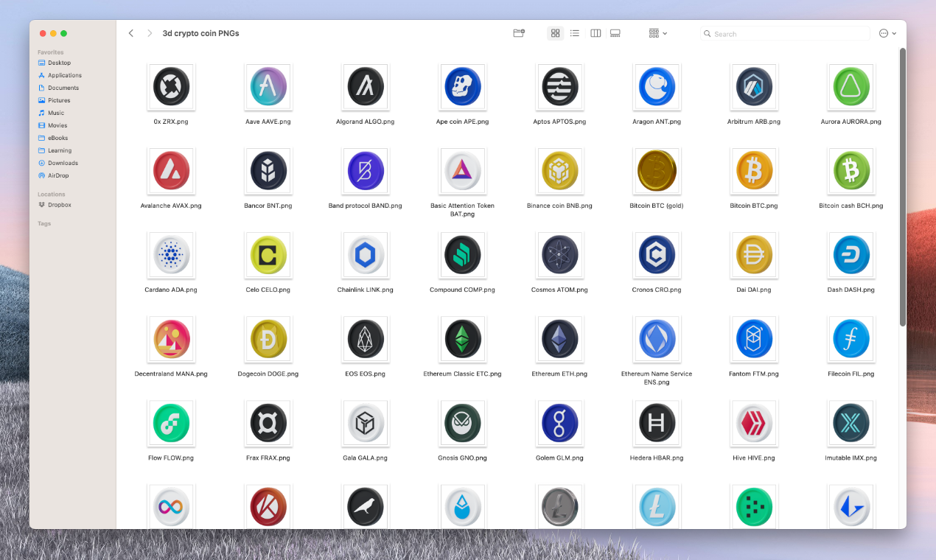Click the Dogecoin DOGE.png thumbnail
This screenshot has height=560, width=936.
(268, 339)
